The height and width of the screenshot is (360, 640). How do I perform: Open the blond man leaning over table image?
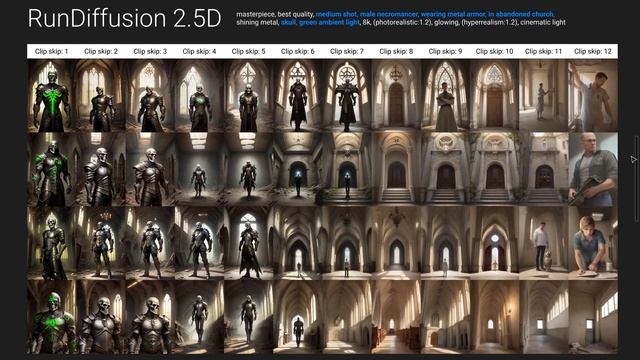click(x=593, y=243)
